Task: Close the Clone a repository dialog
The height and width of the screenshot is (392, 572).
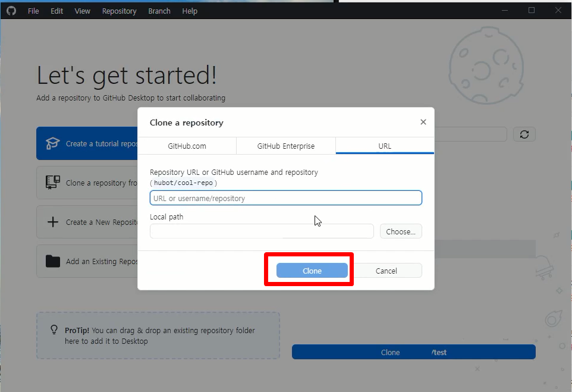Action: (x=423, y=122)
